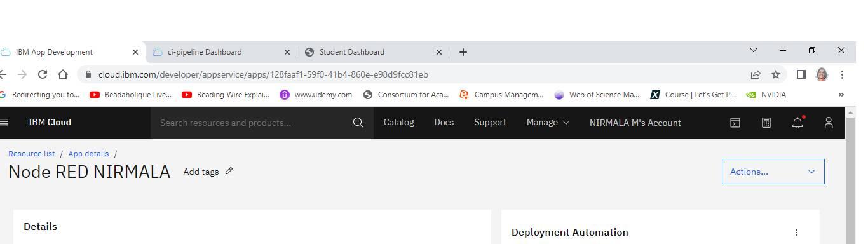
Task: Click the share page icon in address bar
Action: click(756, 74)
